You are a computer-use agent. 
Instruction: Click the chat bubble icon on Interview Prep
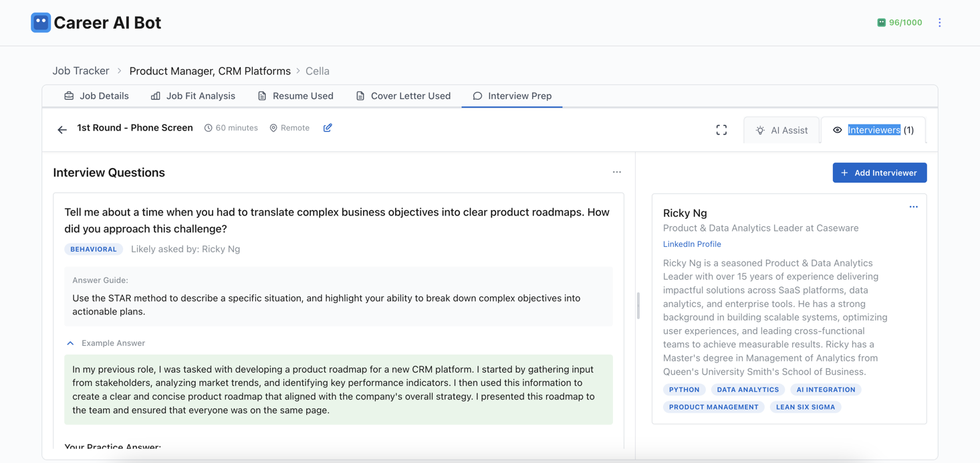[x=477, y=96]
